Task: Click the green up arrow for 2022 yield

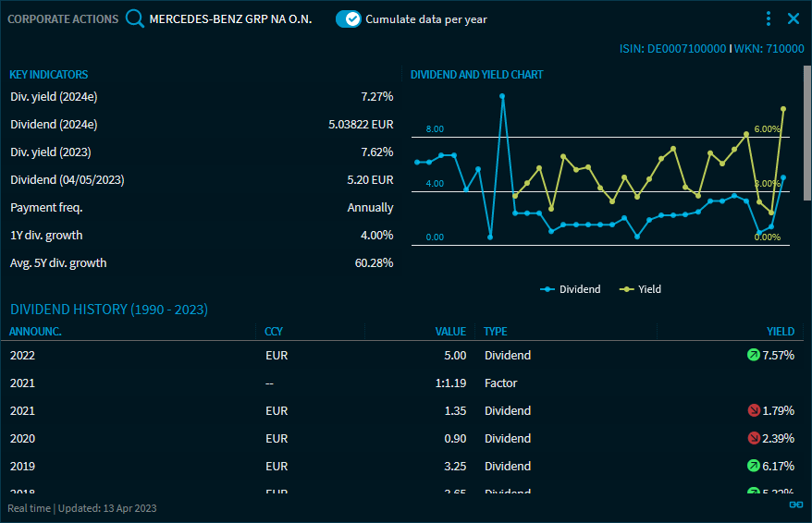Action: pos(754,355)
